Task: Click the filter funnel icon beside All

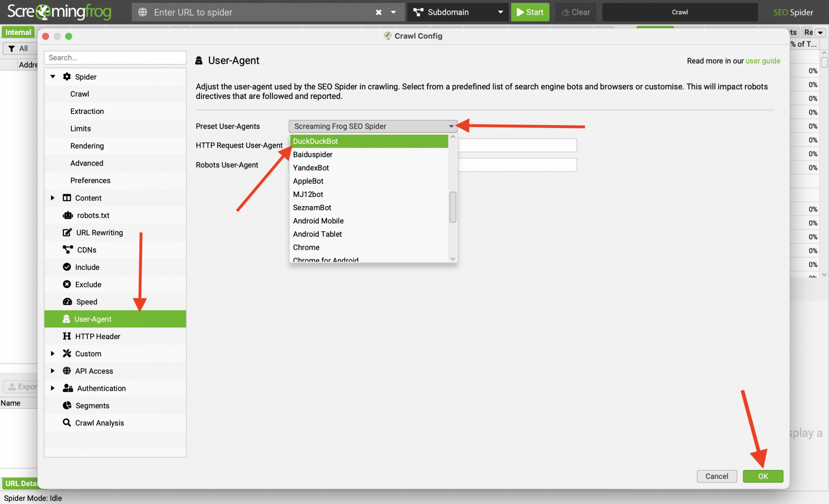Action: point(11,49)
